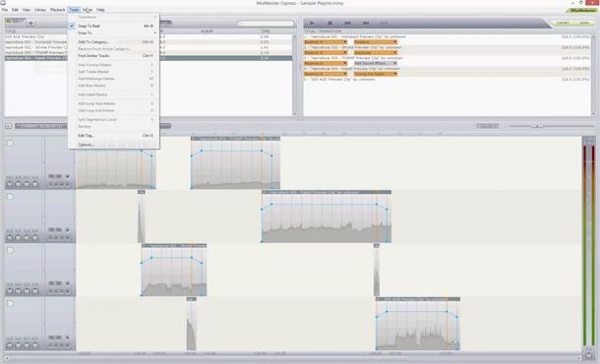
Task: Toggle the Snap To Beat menu option
Action: pos(114,26)
